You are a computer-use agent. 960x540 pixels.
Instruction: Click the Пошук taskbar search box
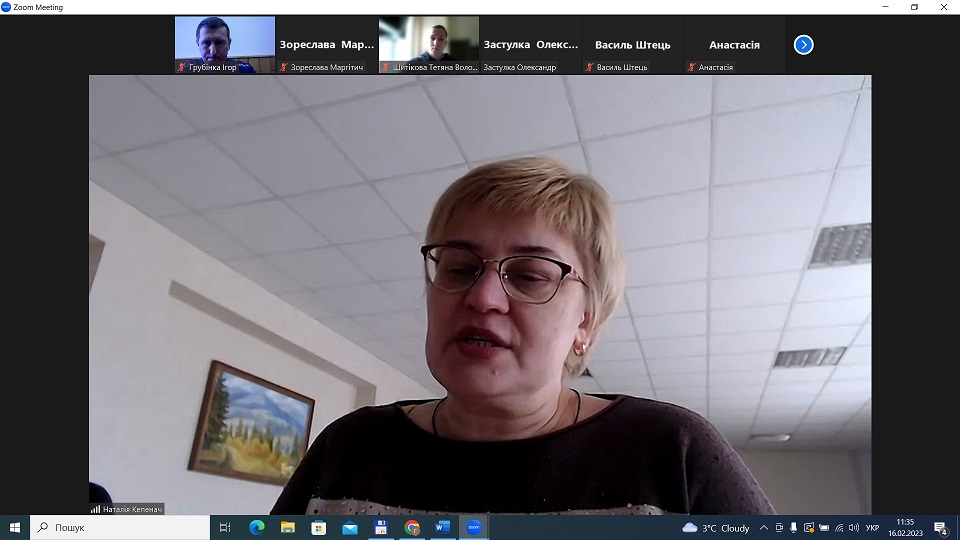[x=120, y=527]
